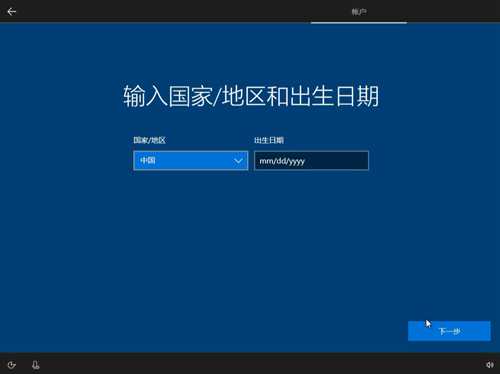
Task: Continue with the 下一步 button
Action: click(x=449, y=331)
